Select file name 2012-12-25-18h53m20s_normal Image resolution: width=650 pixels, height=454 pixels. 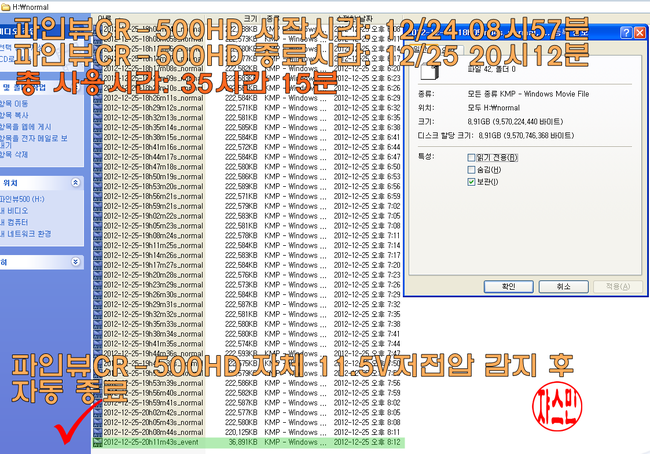(x=153, y=187)
